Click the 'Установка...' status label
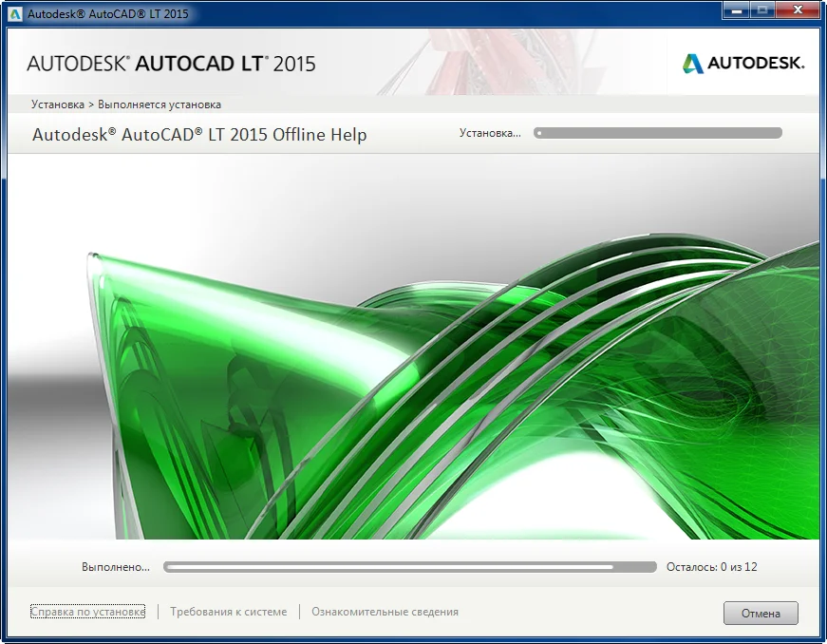The image size is (827, 644). tap(490, 133)
